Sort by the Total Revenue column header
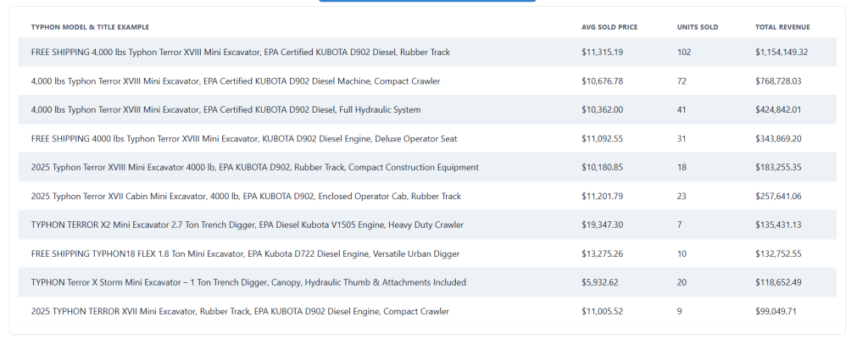The width and height of the screenshot is (868, 339). [782, 27]
